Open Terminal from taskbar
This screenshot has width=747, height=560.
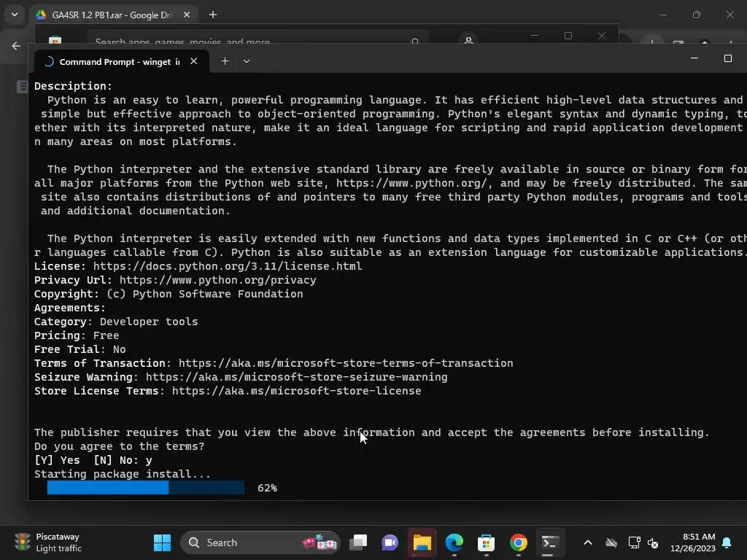click(550, 542)
